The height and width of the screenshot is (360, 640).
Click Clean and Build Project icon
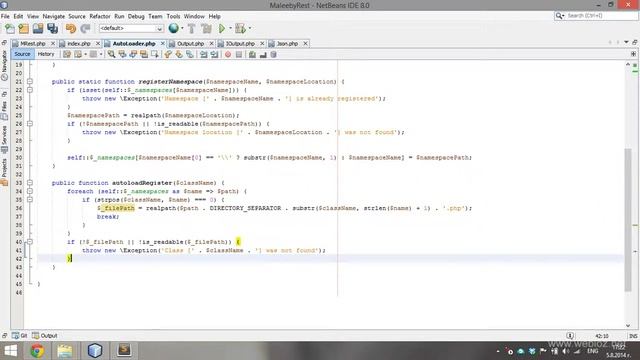click(207, 28)
